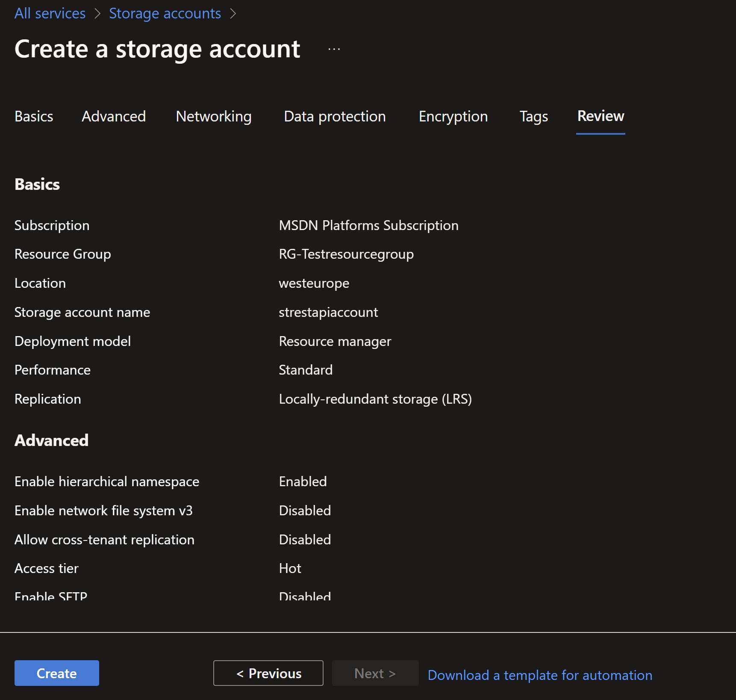The width and height of the screenshot is (736, 700).
Task: Select the Networking tab
Action: (x=214, y=116)
